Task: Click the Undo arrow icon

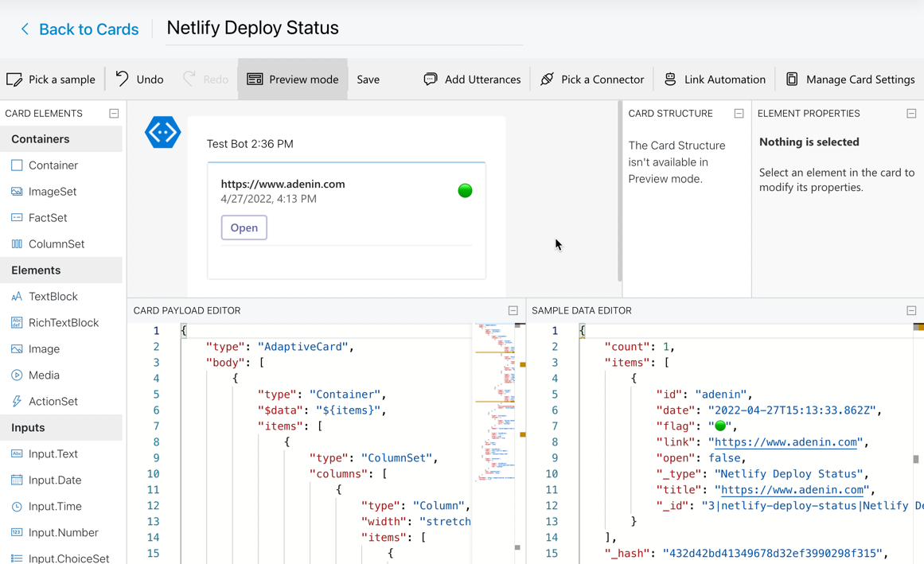Action: 122,79
